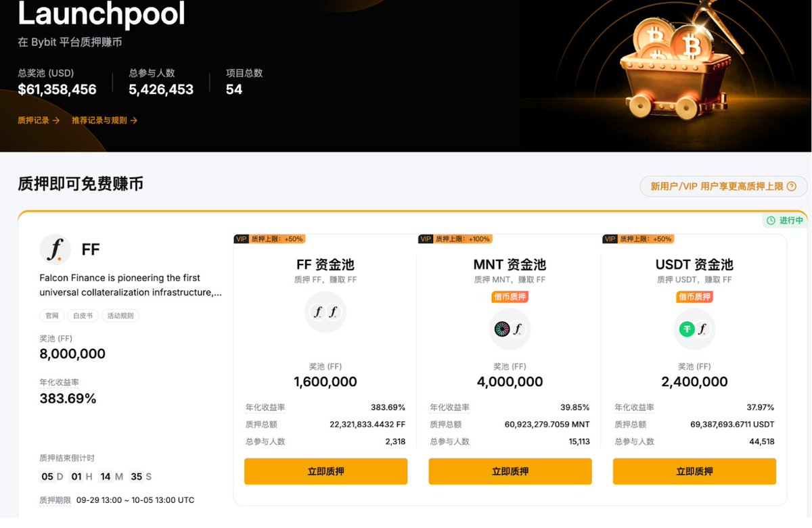Click the question mark help icon top right
The width and height of the screenshot is (812, 528).
(x=791, y=185)
